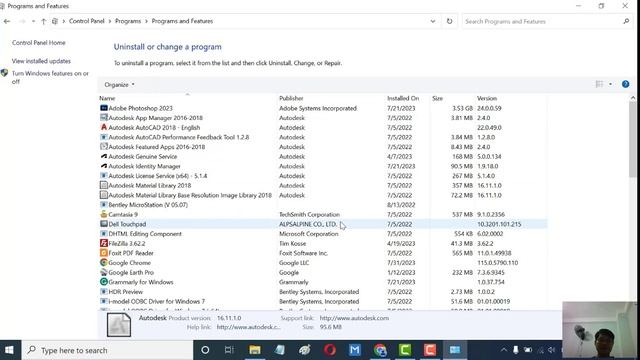Click the Autodesk Material Library 2018 icon
Screen dimensions: 640x360
point(104,185)
